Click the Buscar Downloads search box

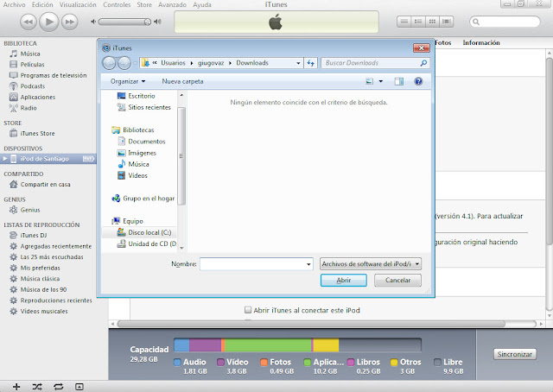tap(375, 63)
